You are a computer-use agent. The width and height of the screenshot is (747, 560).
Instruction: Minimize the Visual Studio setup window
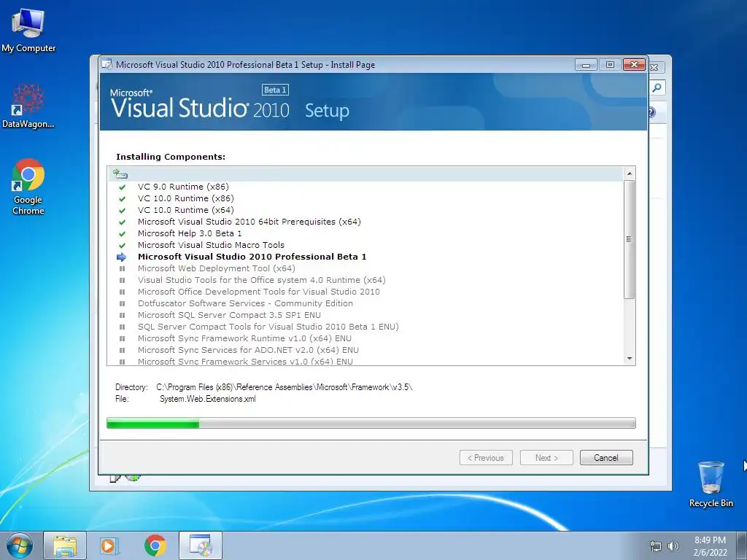pyautogui.click(x=586, y=65)
